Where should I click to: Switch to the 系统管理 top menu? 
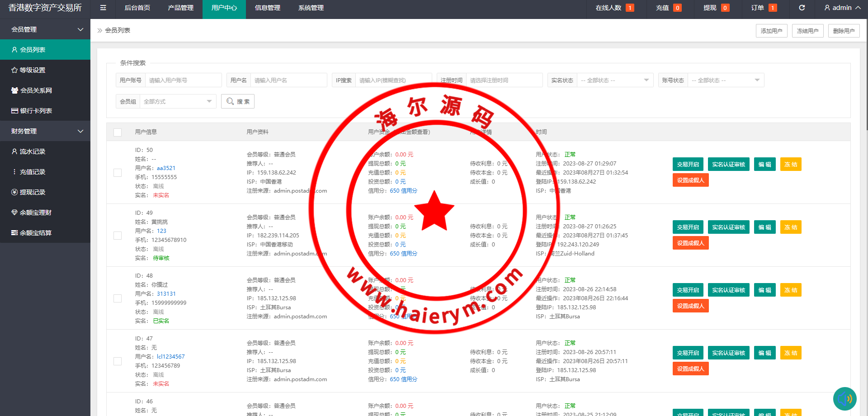pyautogui.click(x=311, y=8)
